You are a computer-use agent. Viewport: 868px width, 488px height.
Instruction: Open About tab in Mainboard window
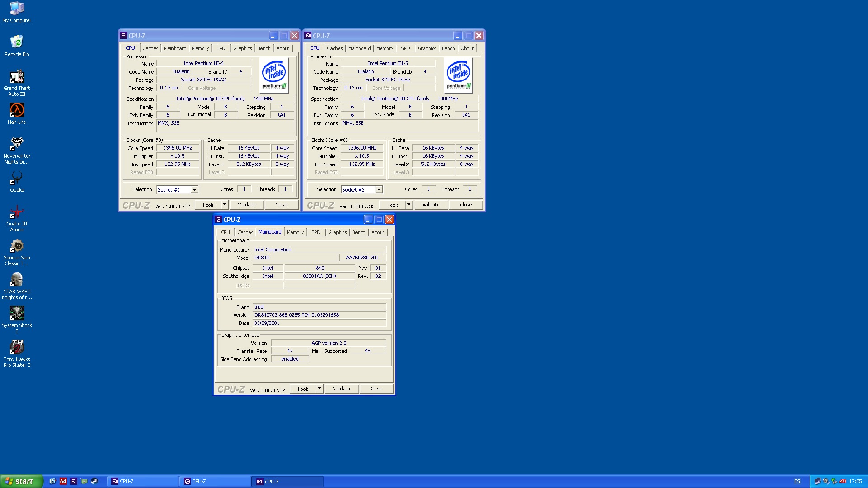[378, 232]
